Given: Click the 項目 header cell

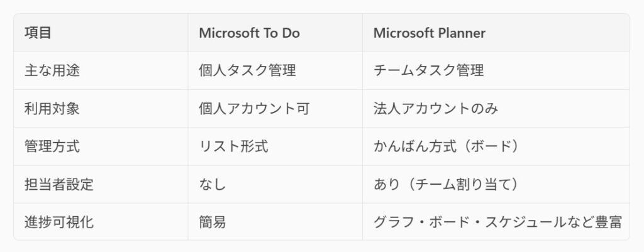Looking at the screenshot, I should coord(38,33).
